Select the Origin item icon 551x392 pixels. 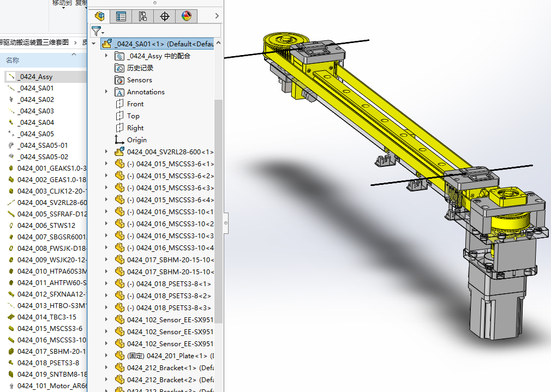pos(119,140)
